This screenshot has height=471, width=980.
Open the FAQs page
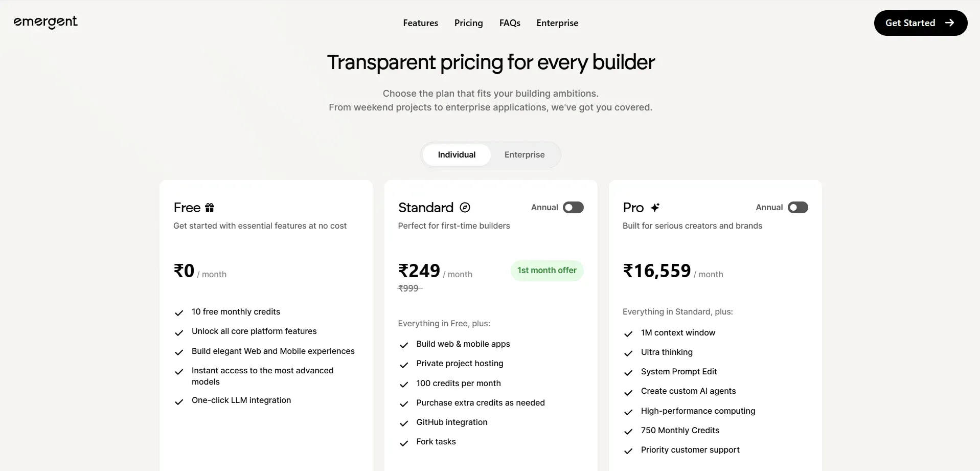(x=509, y=23)
